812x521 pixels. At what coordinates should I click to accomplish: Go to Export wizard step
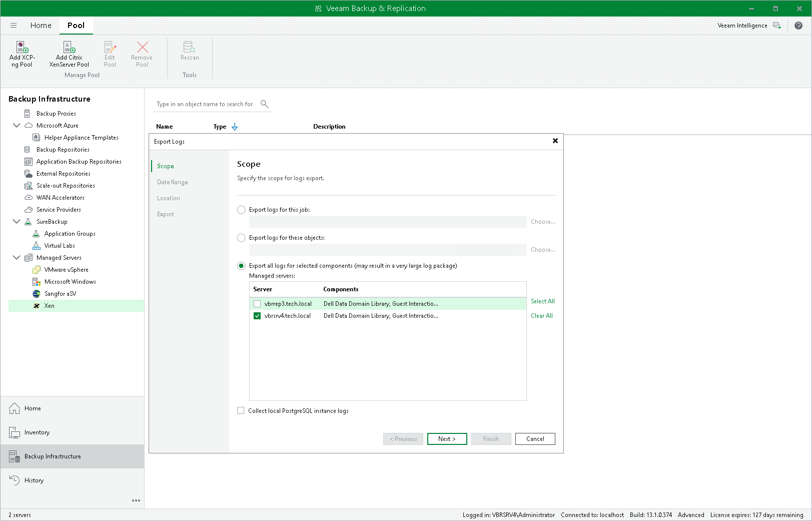pyautogui.click(x=166, y=214)
